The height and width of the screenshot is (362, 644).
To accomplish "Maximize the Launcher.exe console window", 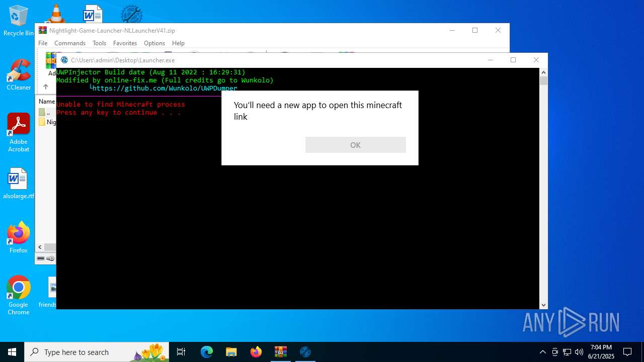I will click(x=513, y=60).
